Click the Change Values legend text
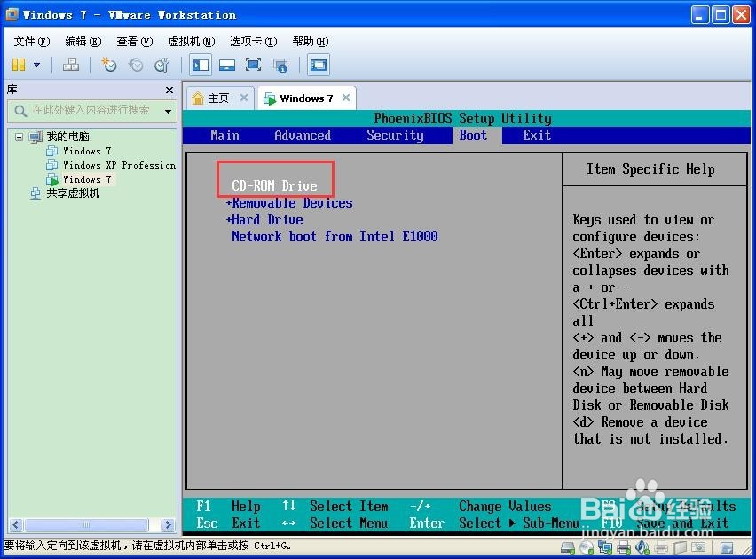The image size is (756, 559). [x=505, y=507]
